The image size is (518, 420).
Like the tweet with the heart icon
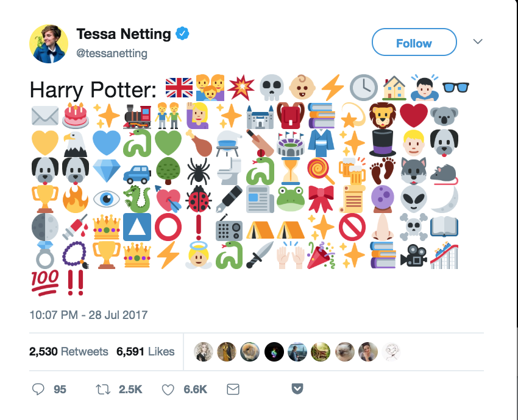(x=168, y=390)
